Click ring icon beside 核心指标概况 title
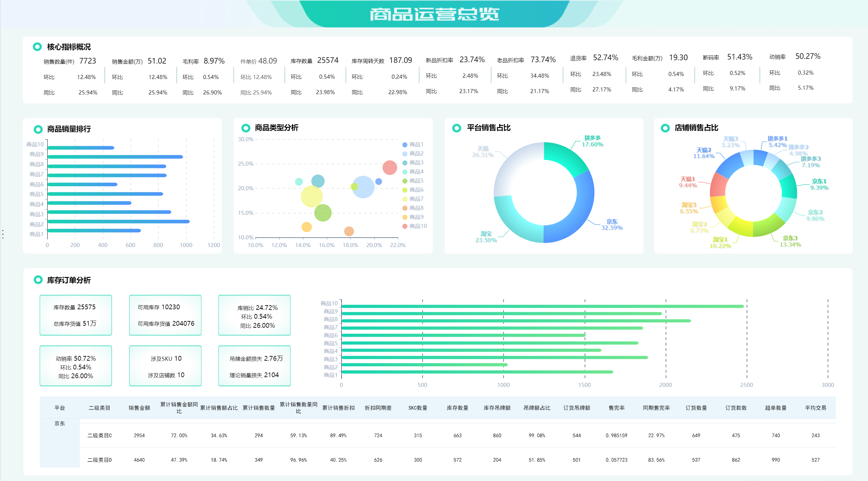Viewport: 868px width, 481px height. tap(37, 46)
